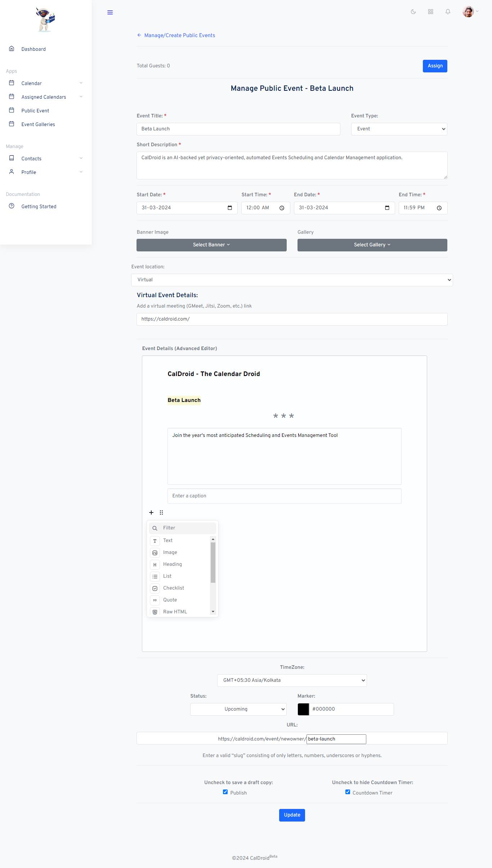Click the List block icon
The height and width of the screenshot is (868, 492).
point(155,577)
